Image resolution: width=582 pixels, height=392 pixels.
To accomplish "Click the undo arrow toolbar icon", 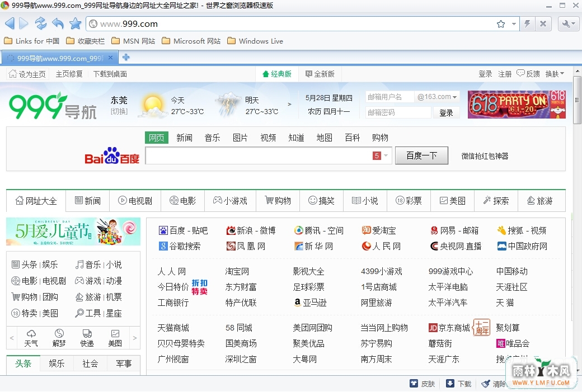I will point(58,23).
